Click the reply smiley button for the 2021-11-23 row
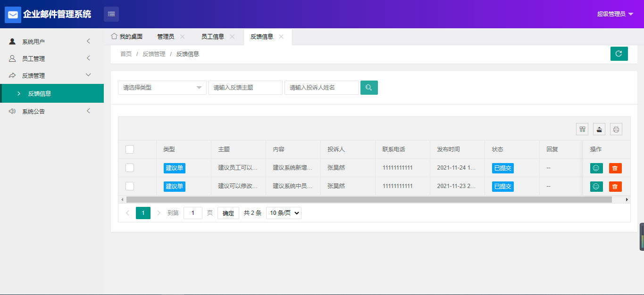The width and height of the screenshot is (644, 295). click(x=596, y=187)
